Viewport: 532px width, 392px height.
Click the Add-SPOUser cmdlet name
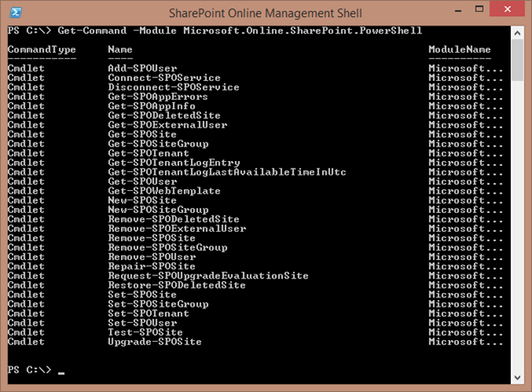[x=142, y=68]
